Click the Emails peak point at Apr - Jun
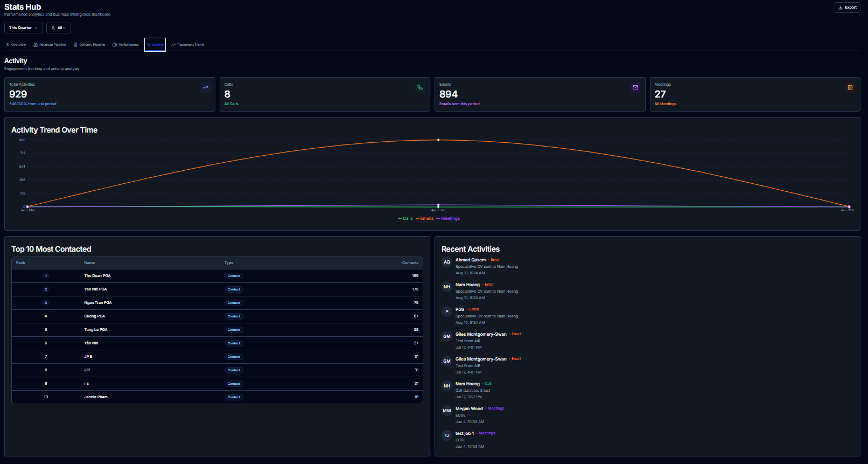The image size is (868, 464). point(438,140)
